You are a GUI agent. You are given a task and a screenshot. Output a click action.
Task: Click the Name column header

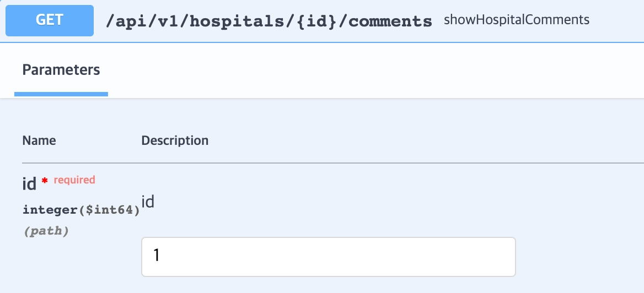click(x=39, y=140)
